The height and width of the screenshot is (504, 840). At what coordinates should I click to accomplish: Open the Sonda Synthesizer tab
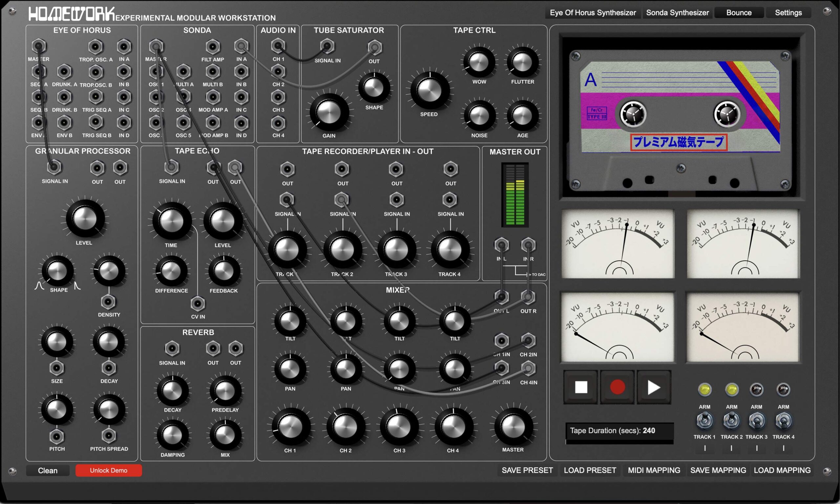click(677, 12)
